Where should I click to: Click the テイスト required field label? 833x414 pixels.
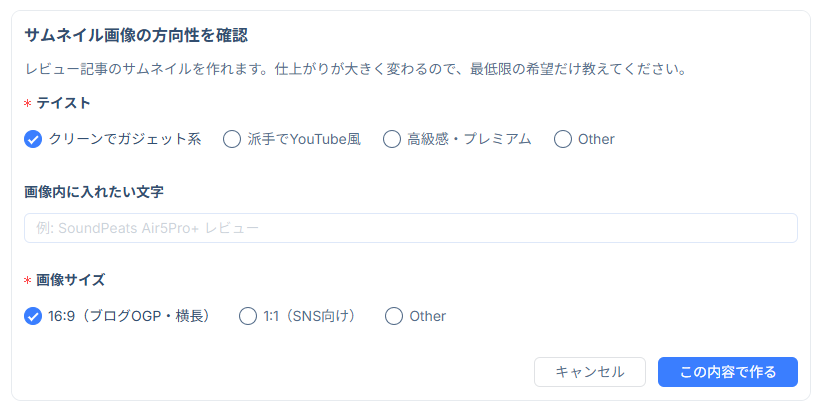(x=63, y=102)
